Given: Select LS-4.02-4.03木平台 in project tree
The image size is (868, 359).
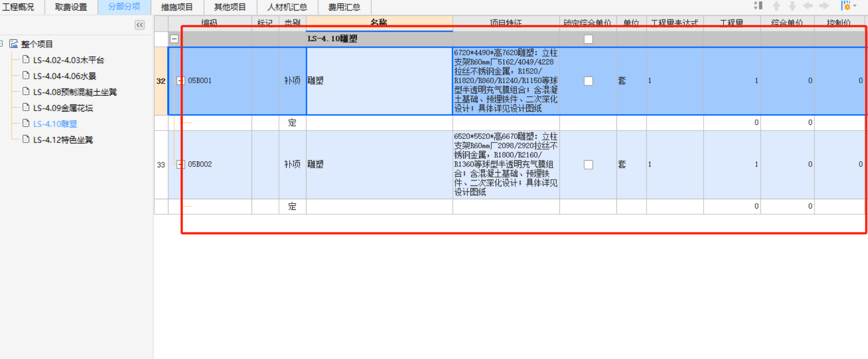Looking at the screenshot, I should [69, 60].
